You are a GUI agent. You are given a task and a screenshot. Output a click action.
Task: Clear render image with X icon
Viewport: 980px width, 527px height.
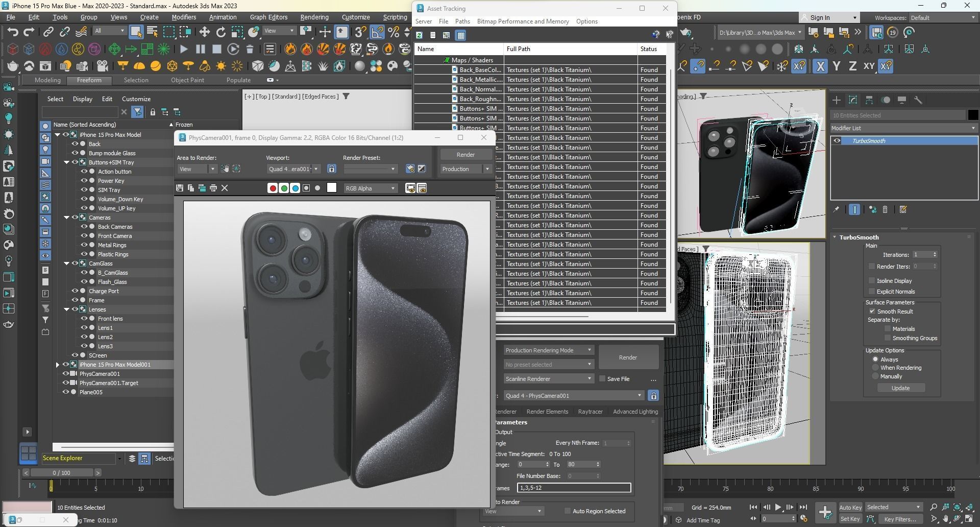click(224, 188)
